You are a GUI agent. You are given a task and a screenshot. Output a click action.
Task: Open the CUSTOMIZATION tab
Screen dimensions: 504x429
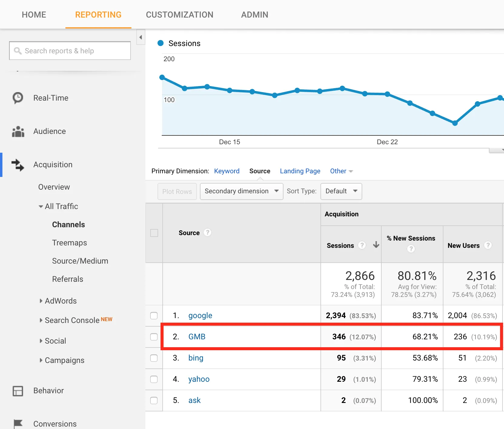[x=180, y=14]
